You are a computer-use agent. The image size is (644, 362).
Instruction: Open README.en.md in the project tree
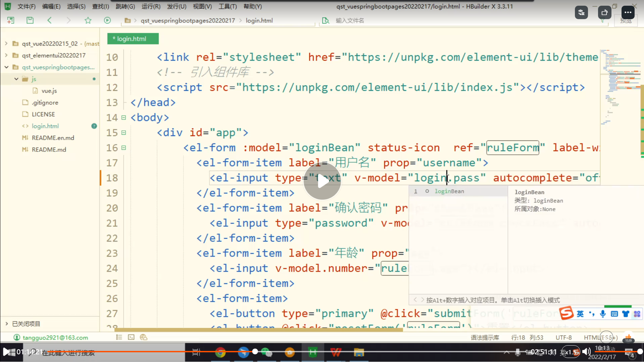click(x=53, y=138)
